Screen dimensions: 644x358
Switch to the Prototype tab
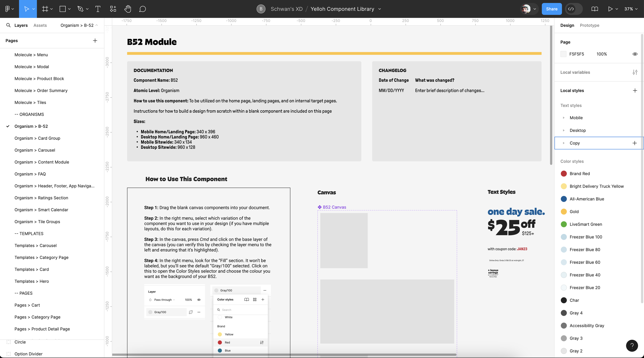pyautogui.click(x=589, y=25)
